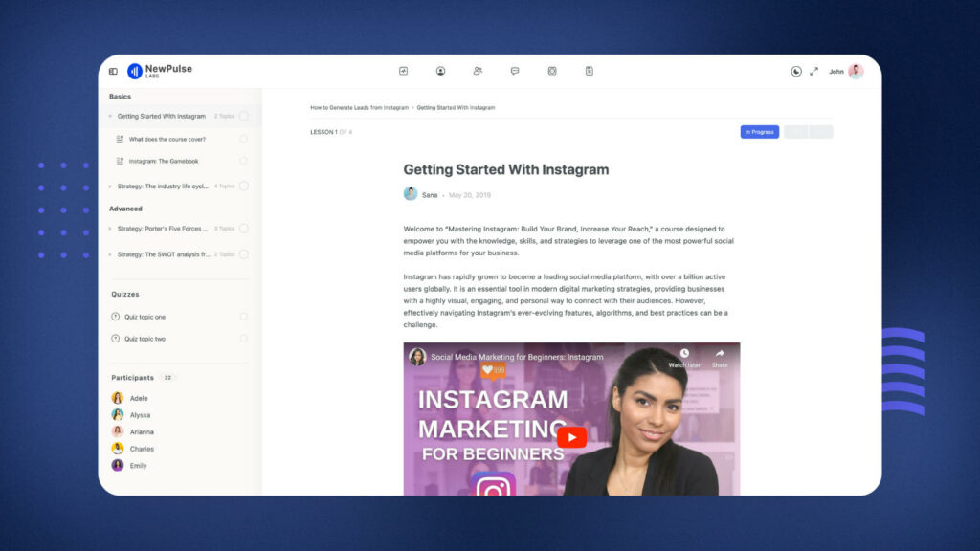The width and height of the screenshot is (980, 551).
Task: Check completion circle for Instagram: The Gamebook
Action: (x=243, y=161)
